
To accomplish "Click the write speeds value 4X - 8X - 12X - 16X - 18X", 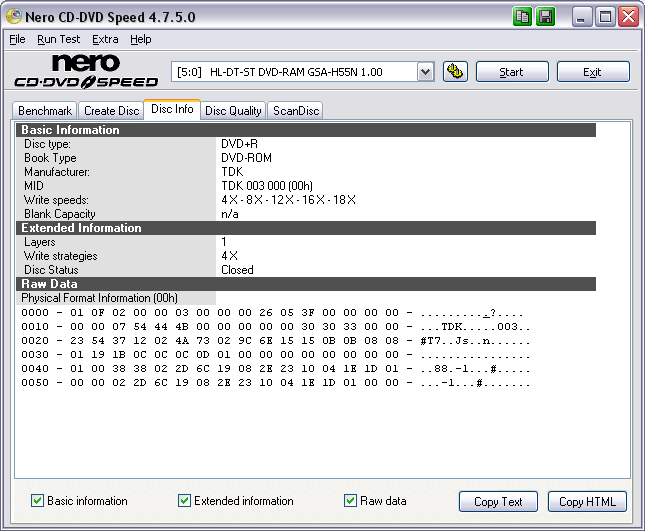I will (288, 200).
